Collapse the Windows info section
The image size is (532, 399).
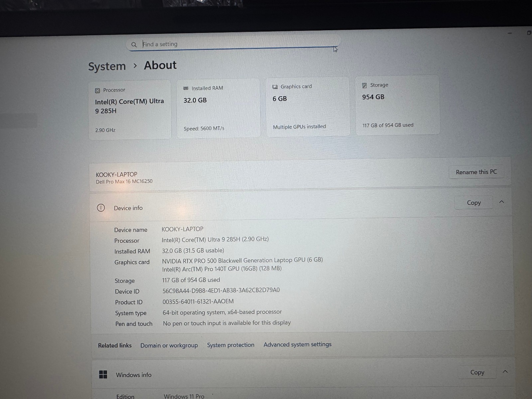(x=505, y=371)
